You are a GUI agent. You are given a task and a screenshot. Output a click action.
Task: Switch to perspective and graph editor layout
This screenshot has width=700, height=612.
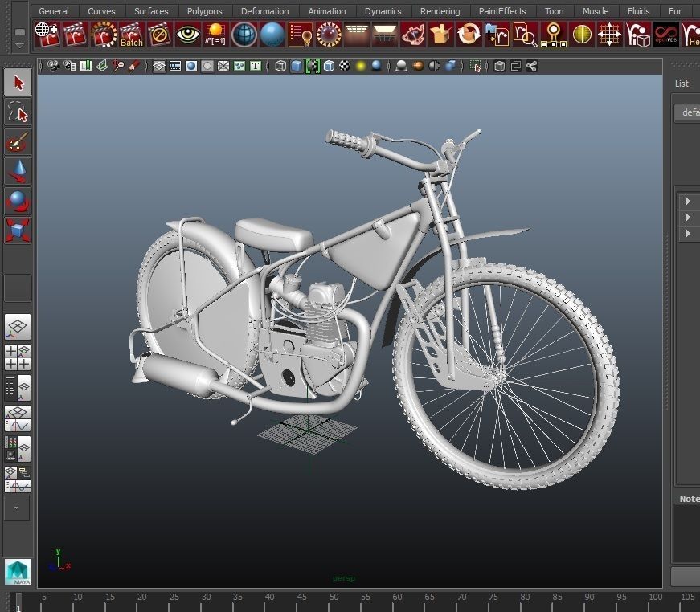18,418
